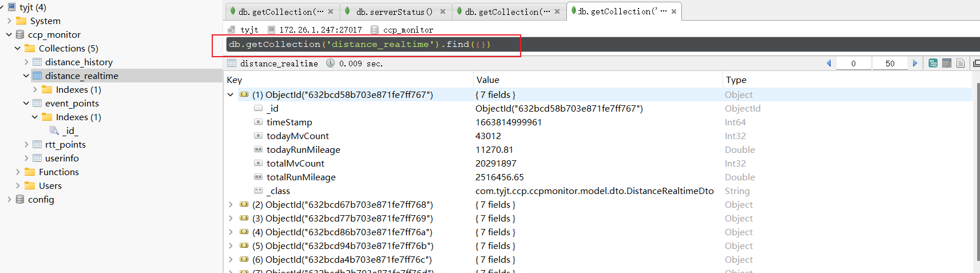Expand document (5) ObjectId row
The height and width of the screenshot is (273, 980).
(231, 246)
